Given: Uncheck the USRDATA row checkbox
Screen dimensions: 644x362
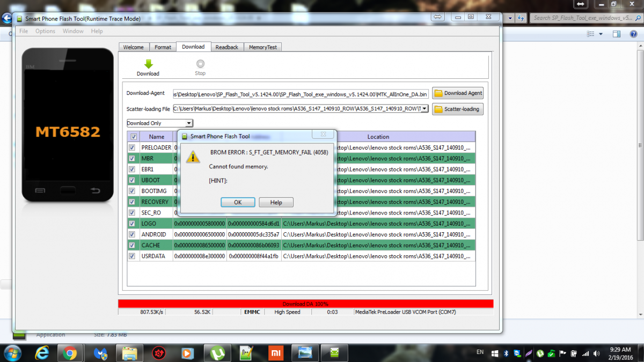Looking at the screenshot, I should point(132,256).
